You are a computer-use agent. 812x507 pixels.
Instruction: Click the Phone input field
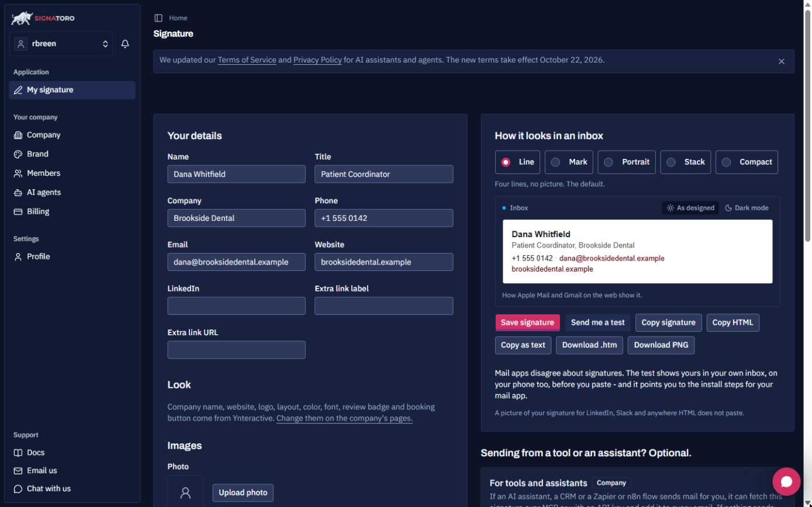coord(384,218)
